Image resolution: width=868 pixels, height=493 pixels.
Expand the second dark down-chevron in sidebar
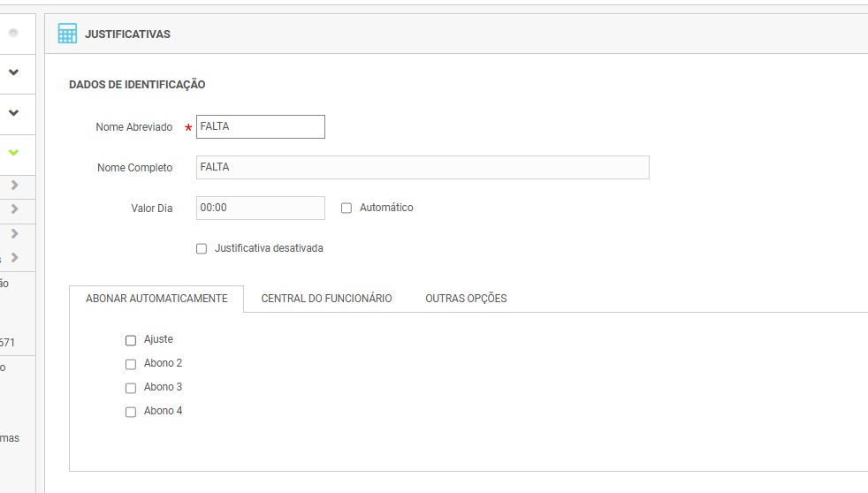(13, 113)
